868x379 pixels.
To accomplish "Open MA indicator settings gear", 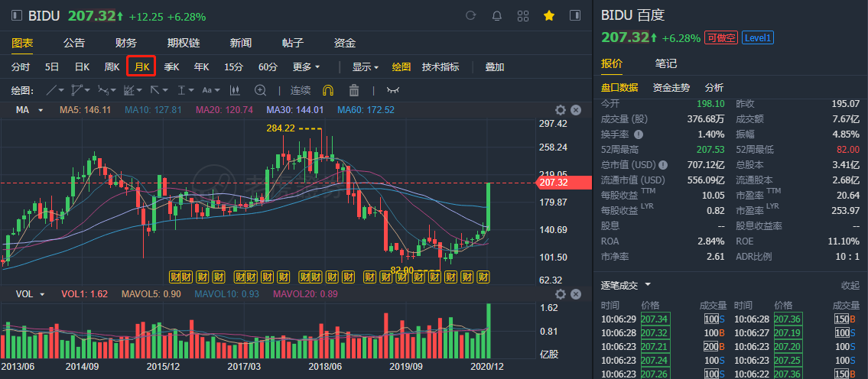I will tap(560, 110).
